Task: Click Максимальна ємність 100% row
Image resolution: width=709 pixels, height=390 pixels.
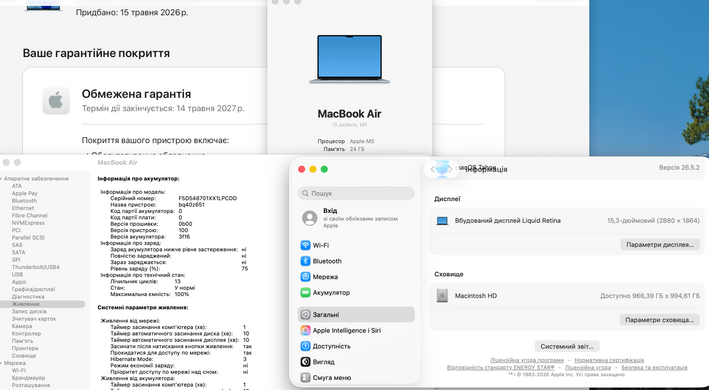Action: (x=150, y=294)
